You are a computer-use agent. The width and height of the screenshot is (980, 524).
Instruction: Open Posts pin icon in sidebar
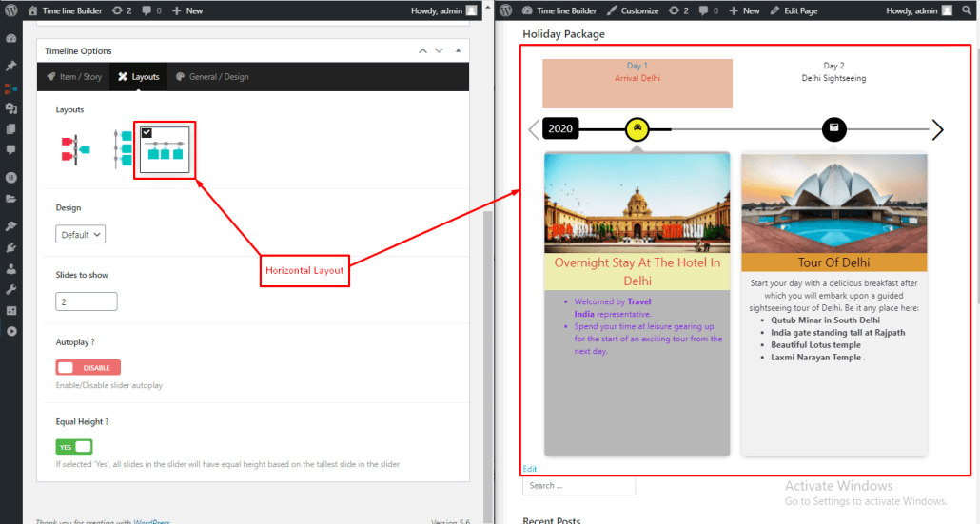point(11,66)
